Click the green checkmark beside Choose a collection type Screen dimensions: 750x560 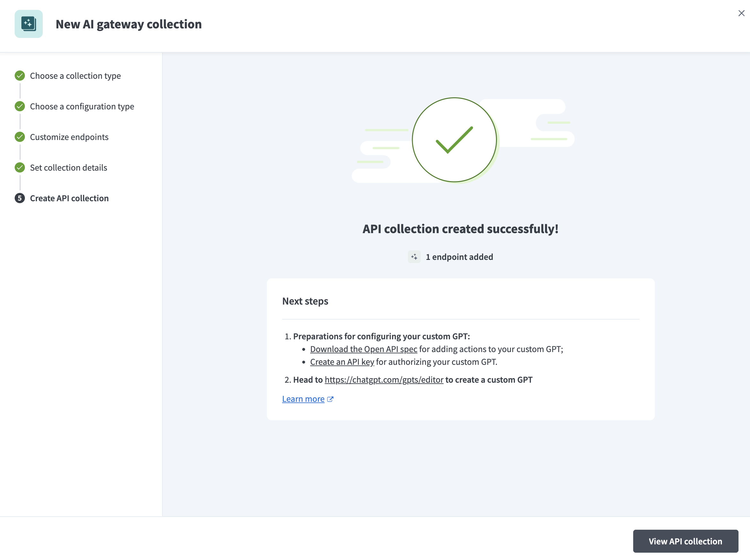pos(20,76)
